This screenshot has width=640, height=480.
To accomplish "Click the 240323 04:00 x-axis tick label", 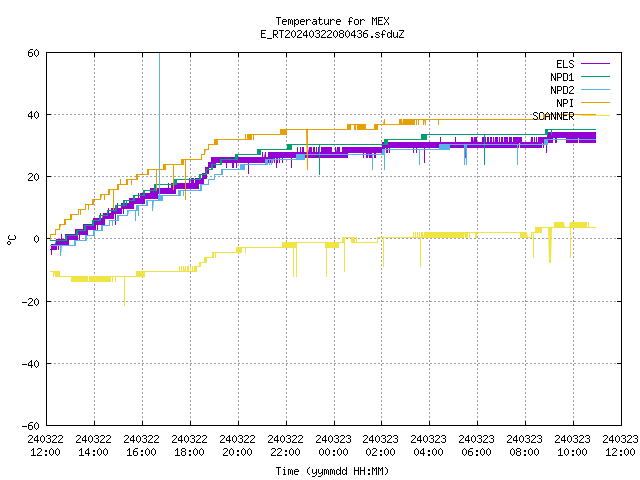I will click(x=429, y=446).
